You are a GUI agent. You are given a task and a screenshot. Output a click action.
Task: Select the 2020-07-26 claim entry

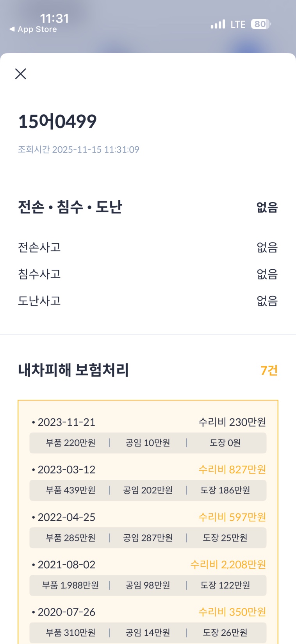tap(66, 612)
